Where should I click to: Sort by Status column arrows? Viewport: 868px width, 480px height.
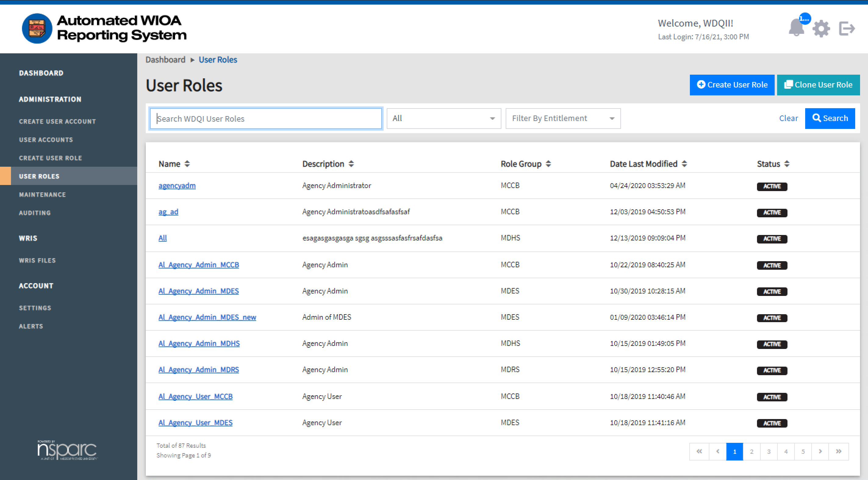click(x=787, y=164)
